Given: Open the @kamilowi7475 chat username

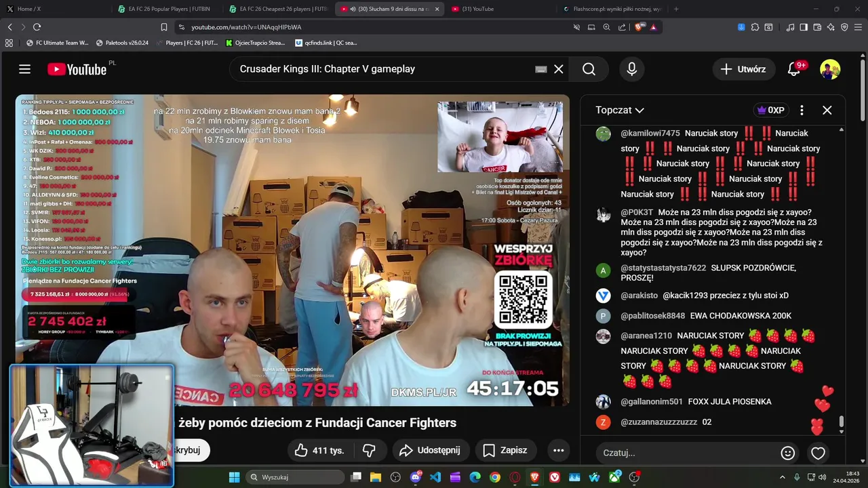Looking at the screenshot, I should (650, 134).
